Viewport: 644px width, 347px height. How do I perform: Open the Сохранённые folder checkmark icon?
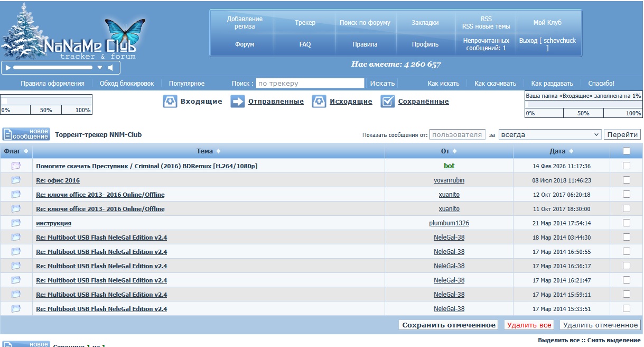point(388,102)
